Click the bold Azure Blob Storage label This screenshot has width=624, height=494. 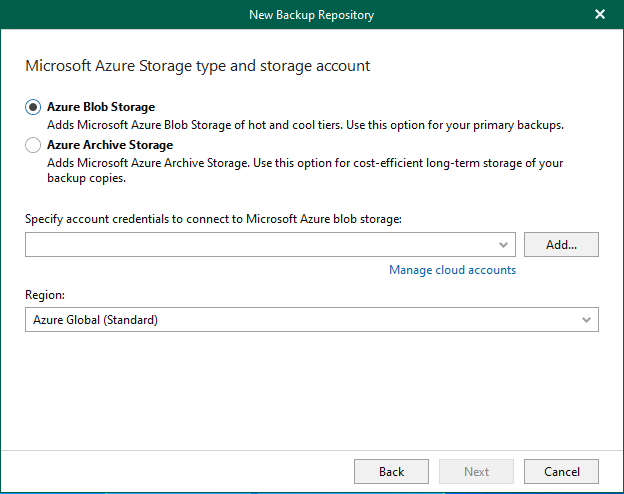(x=101, y=107)
